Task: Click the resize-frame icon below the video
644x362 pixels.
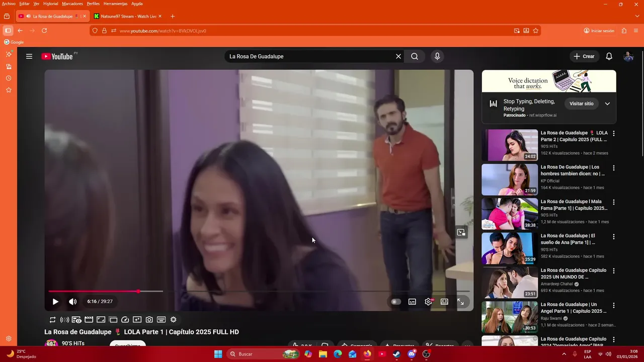Action: [101, 320]
